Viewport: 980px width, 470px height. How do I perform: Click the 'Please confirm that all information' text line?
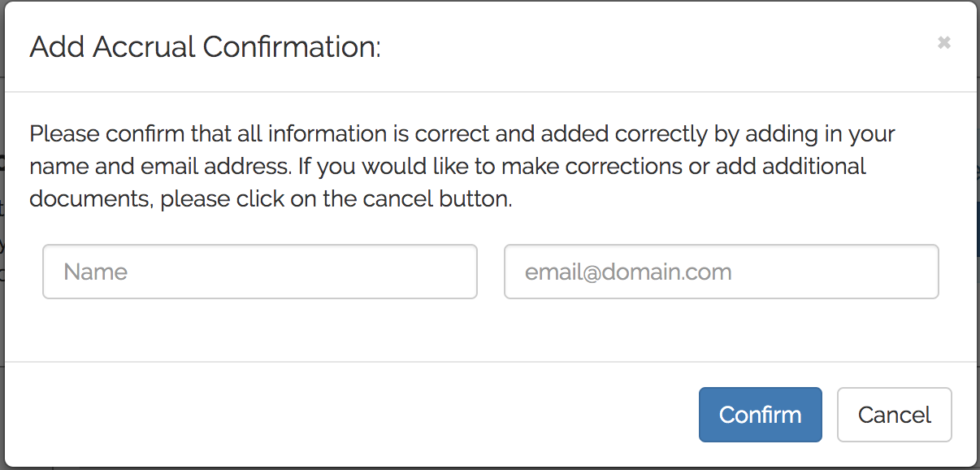(462, 133)
